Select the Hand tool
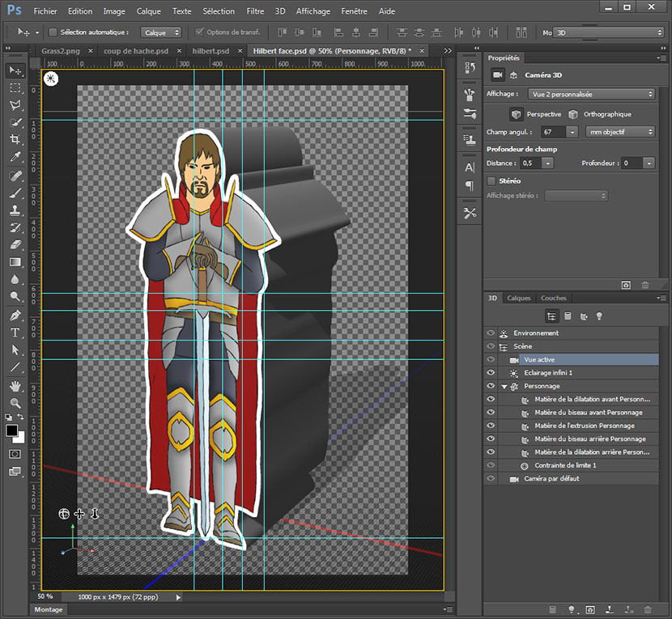This screenshot has height=619, width=672. [15, 386]
